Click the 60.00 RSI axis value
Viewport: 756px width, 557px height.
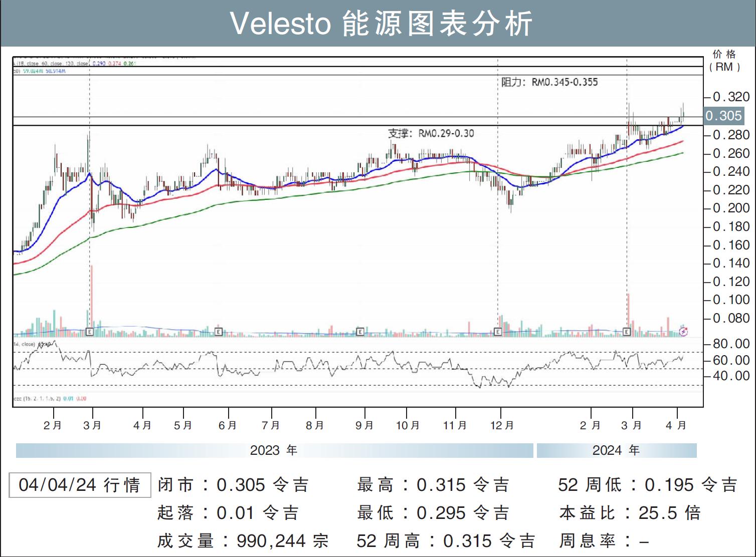(731, 360)
